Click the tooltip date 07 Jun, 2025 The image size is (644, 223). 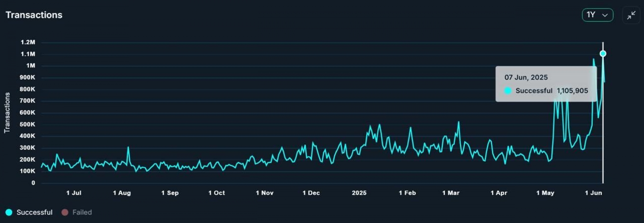(526, 77)
